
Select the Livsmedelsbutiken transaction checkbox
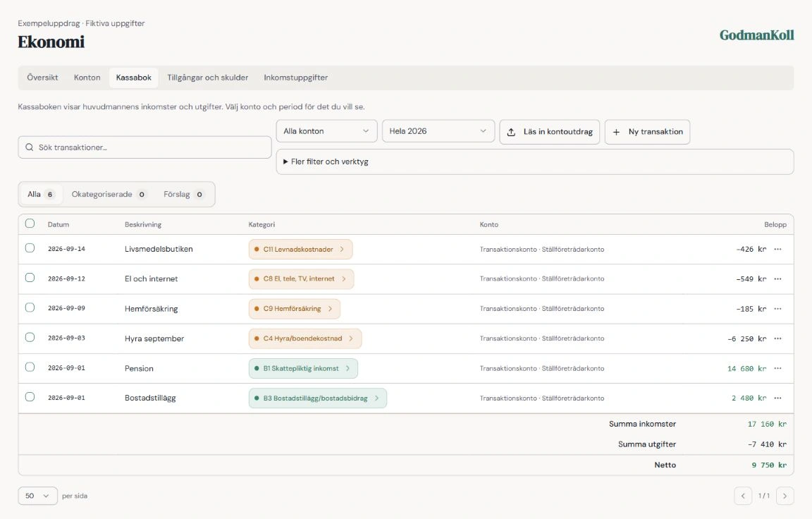[30, 248]
